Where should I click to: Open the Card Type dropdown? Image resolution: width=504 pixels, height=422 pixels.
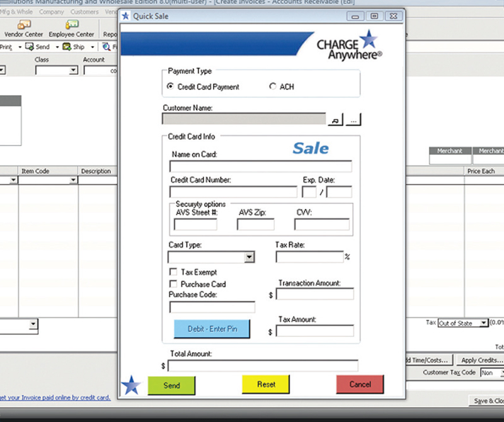coord(249,257)
